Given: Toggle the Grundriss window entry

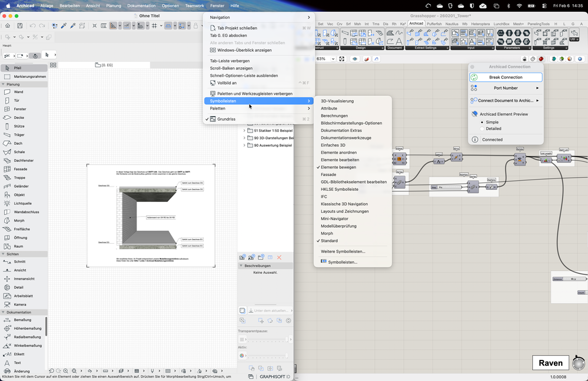Looking at the screenshot, I should click(259, 120).
